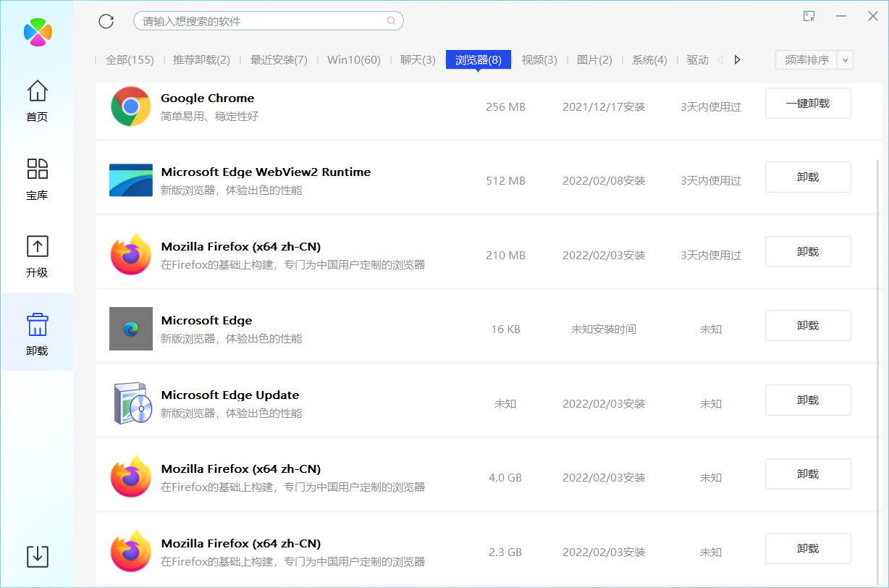Minimize the software manager window
889x588 pixels.
click(841, 16)
